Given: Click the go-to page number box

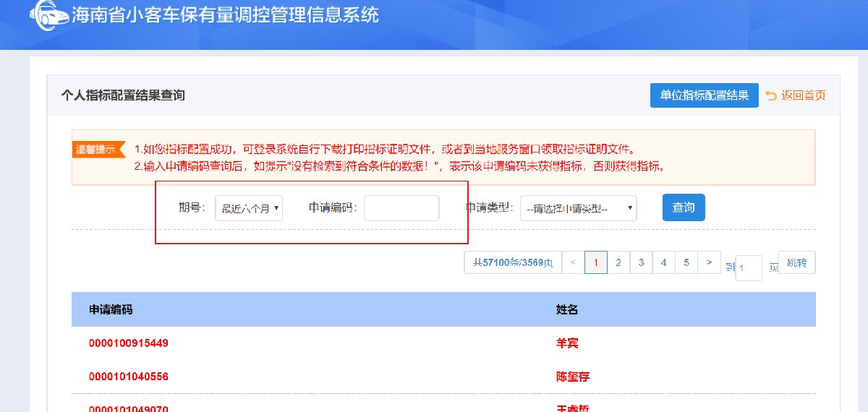Looking at the screenshot, I should click(748, 267).
